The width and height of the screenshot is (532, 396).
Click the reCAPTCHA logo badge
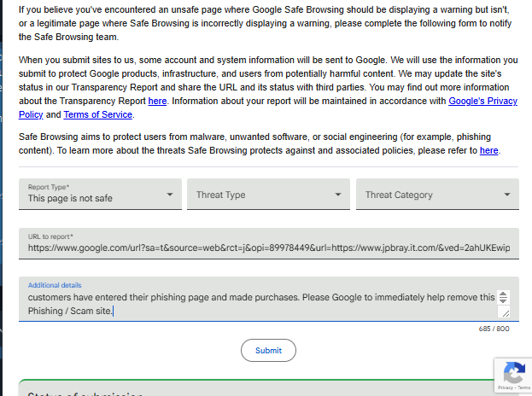[x=513, y=372]
